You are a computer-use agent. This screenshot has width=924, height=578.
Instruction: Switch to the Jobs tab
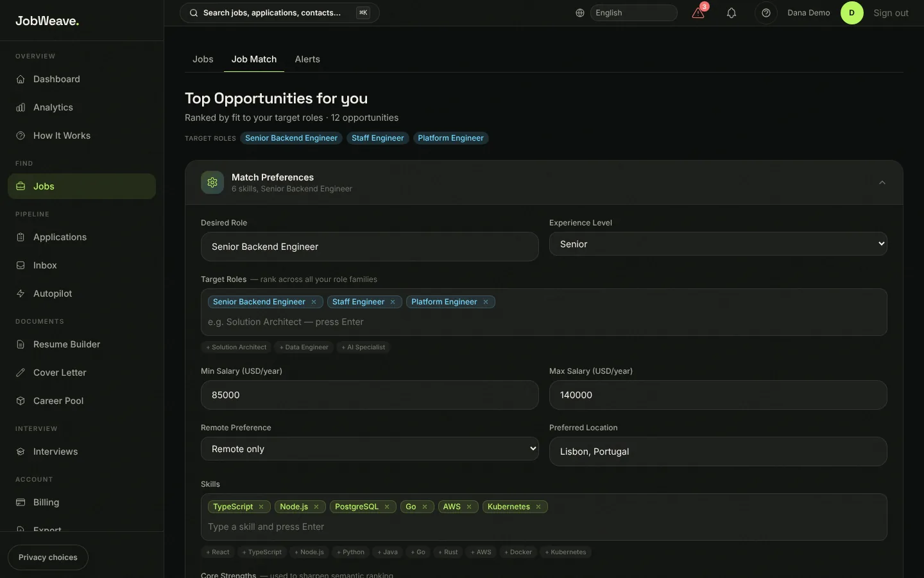point(203,59)
